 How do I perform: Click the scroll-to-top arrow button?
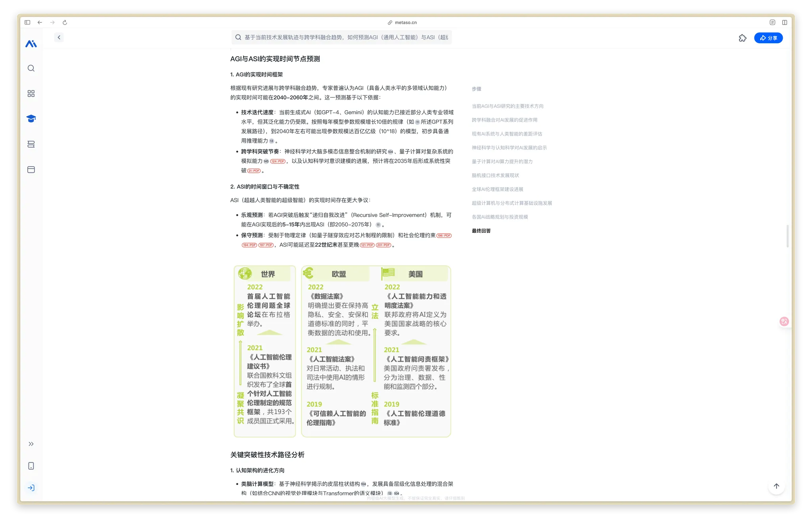click(x=776, y=486)
